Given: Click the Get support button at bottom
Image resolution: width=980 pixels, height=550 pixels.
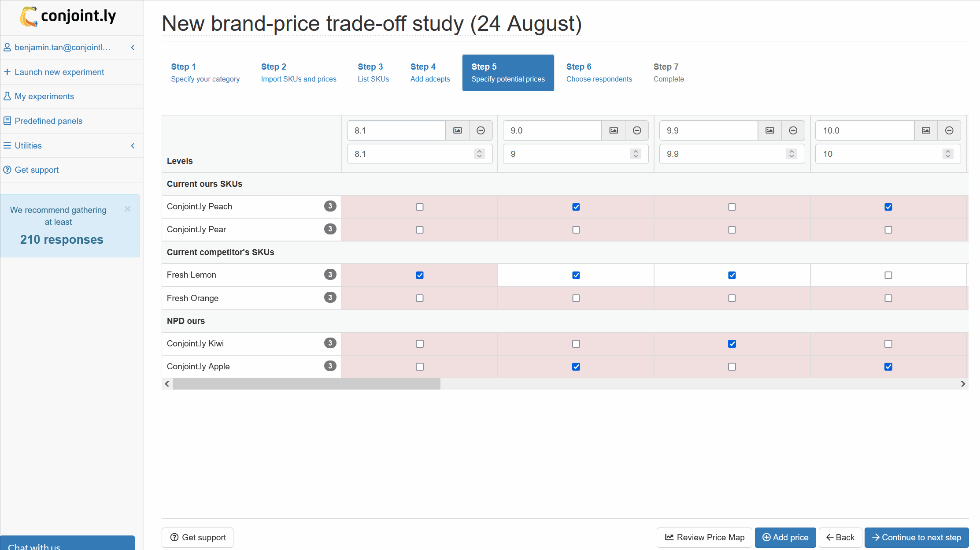Looking at the screenshot, I should [x=198, y=537].
